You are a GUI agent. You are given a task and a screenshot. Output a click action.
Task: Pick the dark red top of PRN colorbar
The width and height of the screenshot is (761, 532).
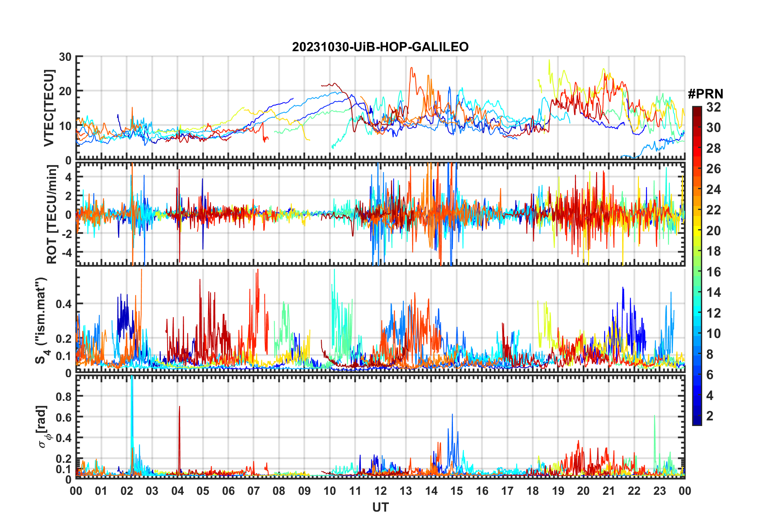tap(697, 110)
